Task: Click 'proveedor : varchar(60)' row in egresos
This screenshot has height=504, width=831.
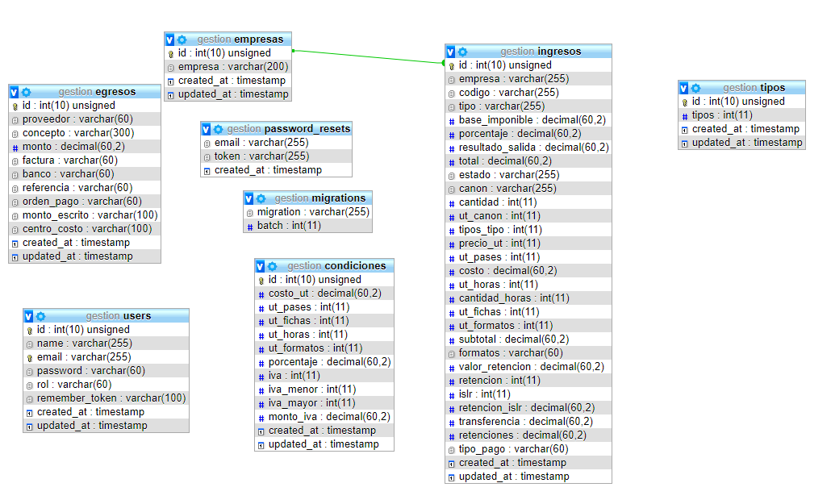Action: (x=85, y=119)
